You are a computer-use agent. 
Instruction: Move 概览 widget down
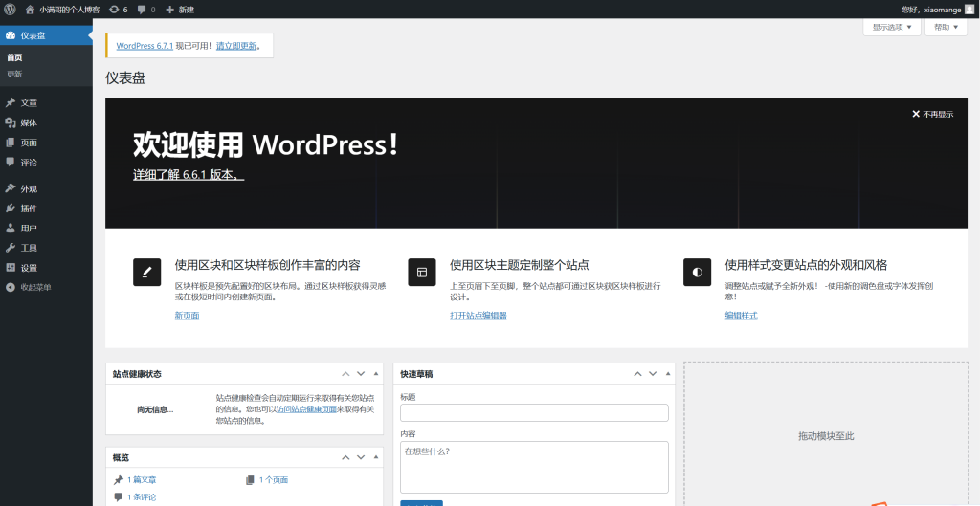361,457
